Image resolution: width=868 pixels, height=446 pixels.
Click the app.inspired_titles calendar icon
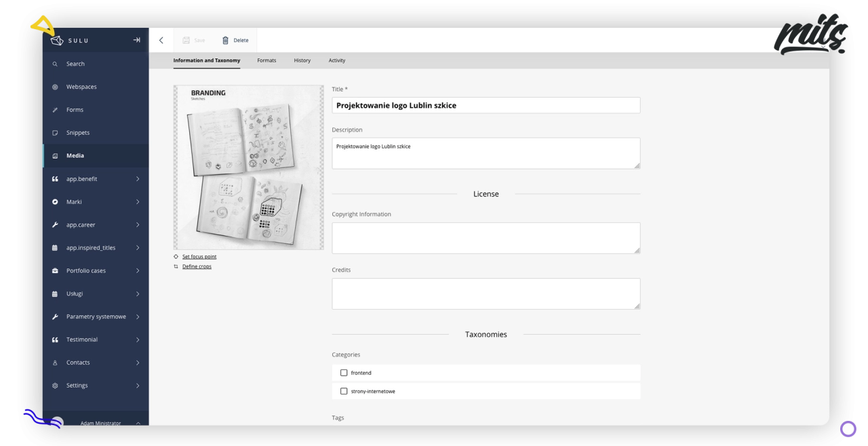click(x=55, y=248)
